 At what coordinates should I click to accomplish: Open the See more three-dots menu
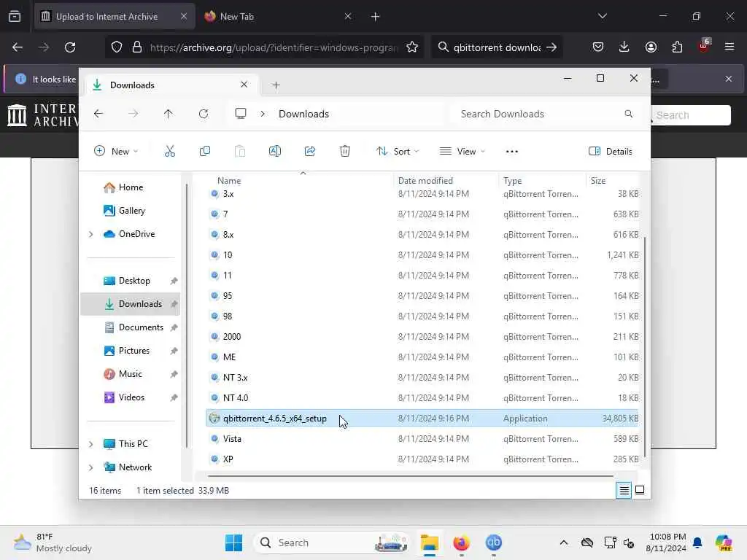pyautogui.click(x=511, y=152)
